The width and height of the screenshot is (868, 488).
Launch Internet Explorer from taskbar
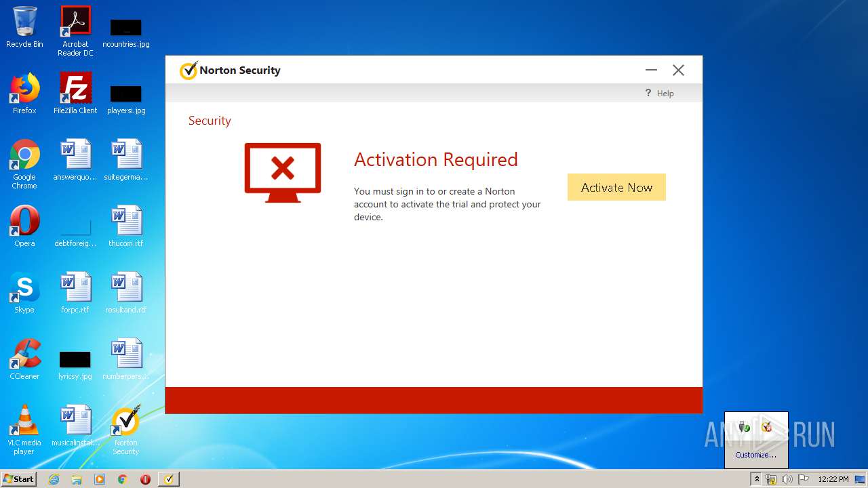(x=54, y=479)
